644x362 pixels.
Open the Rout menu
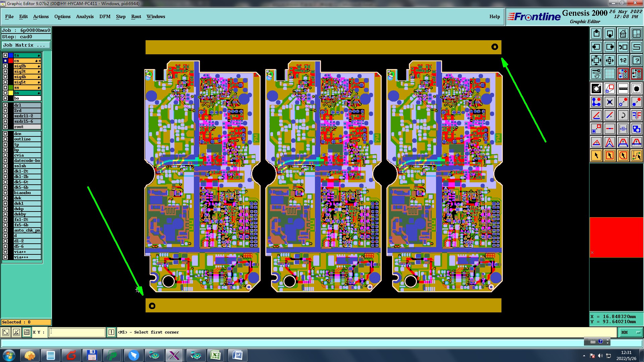coord(136,16)
